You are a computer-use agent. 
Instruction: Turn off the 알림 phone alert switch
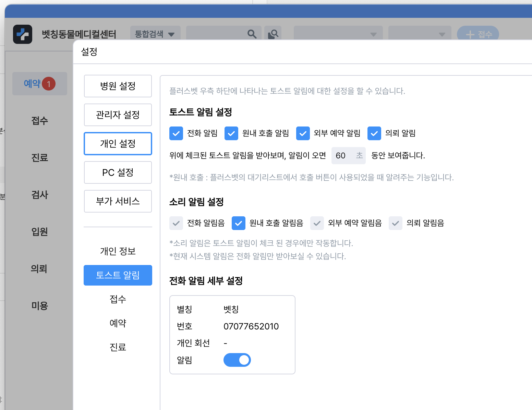pyautogui.click(x=237, y=360)
